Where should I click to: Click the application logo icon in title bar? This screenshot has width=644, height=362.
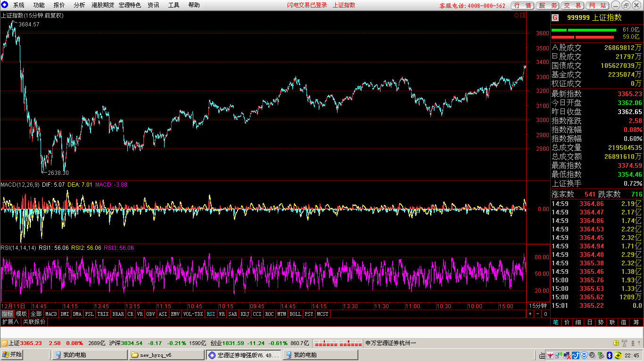pos(5,5)
